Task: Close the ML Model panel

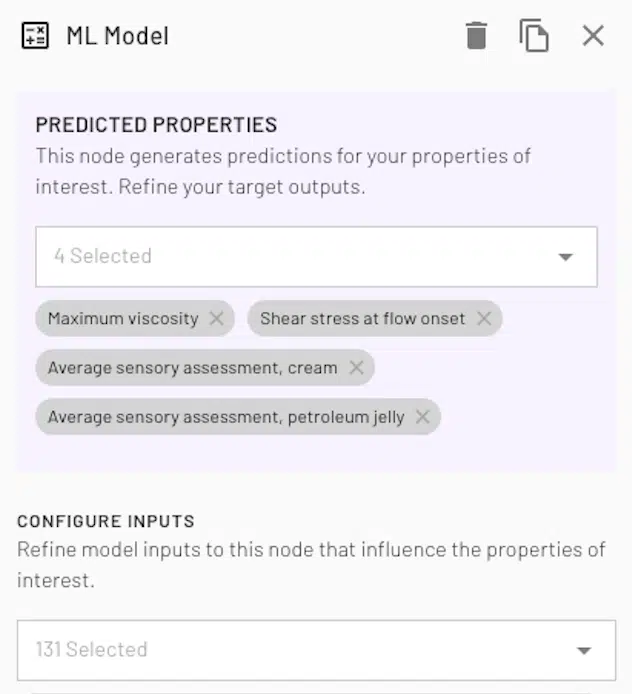Action: [x=593, y=36]
